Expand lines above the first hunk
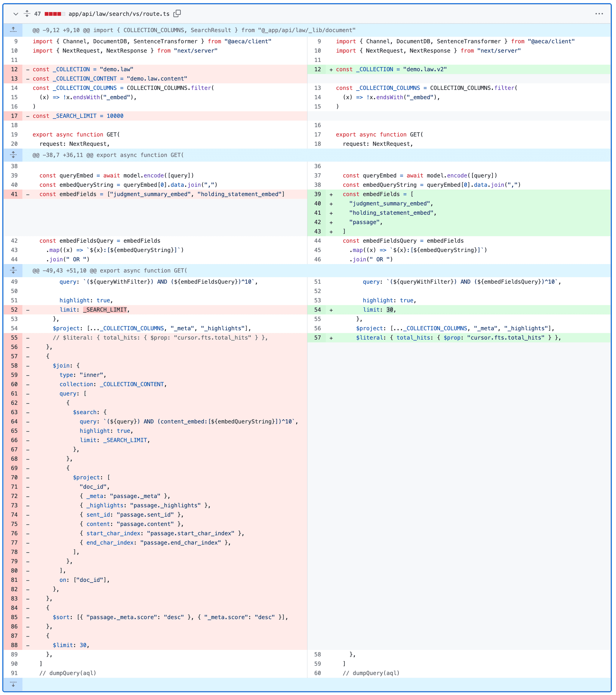This screenshot has height=695, width=616. (13, 30)
